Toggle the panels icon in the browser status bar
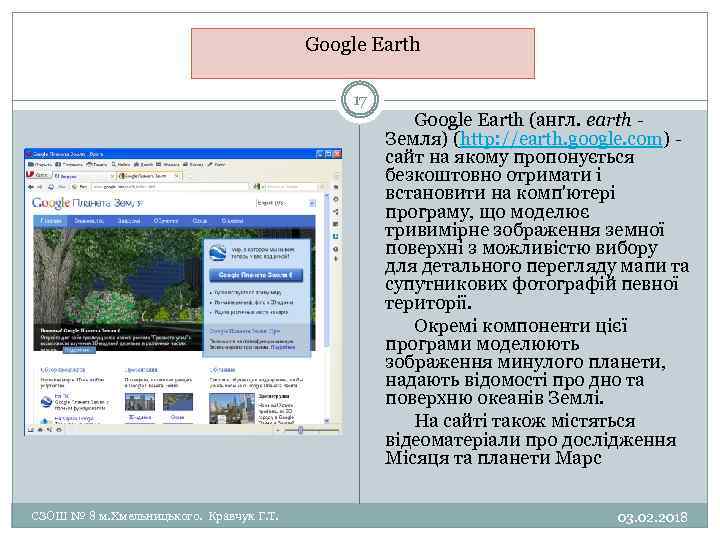The image size is (720, 540). 31,430
